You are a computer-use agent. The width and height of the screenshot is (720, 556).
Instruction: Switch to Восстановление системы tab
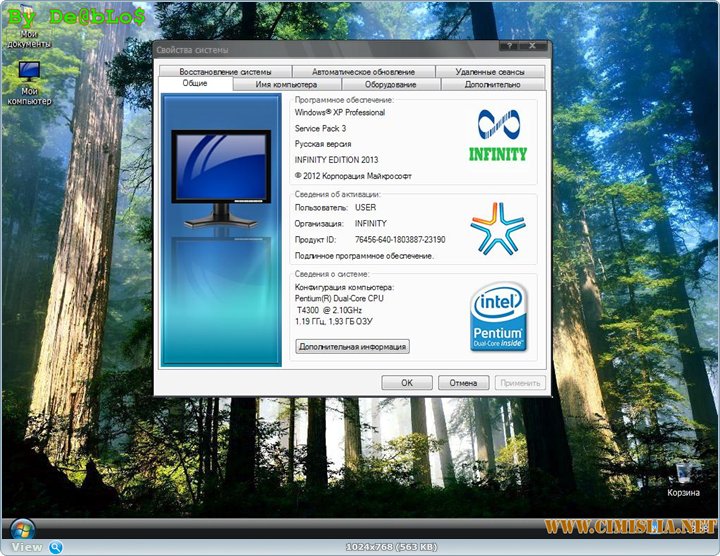pos(225,72)
